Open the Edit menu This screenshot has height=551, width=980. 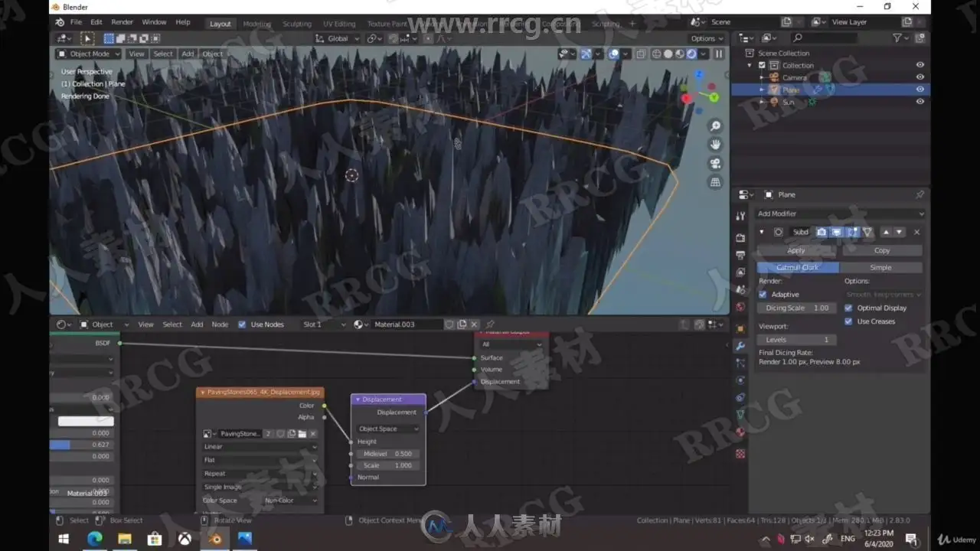point(96,22)
